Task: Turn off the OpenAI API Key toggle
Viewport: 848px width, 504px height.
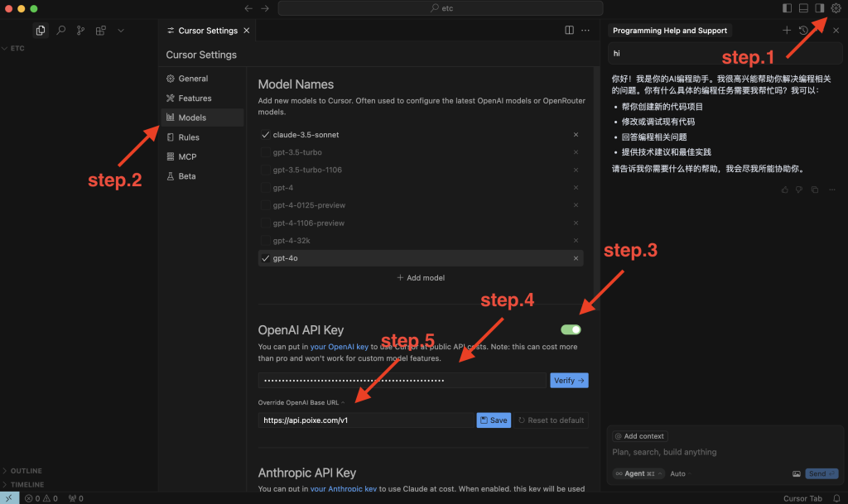Action: pos(571,329)
